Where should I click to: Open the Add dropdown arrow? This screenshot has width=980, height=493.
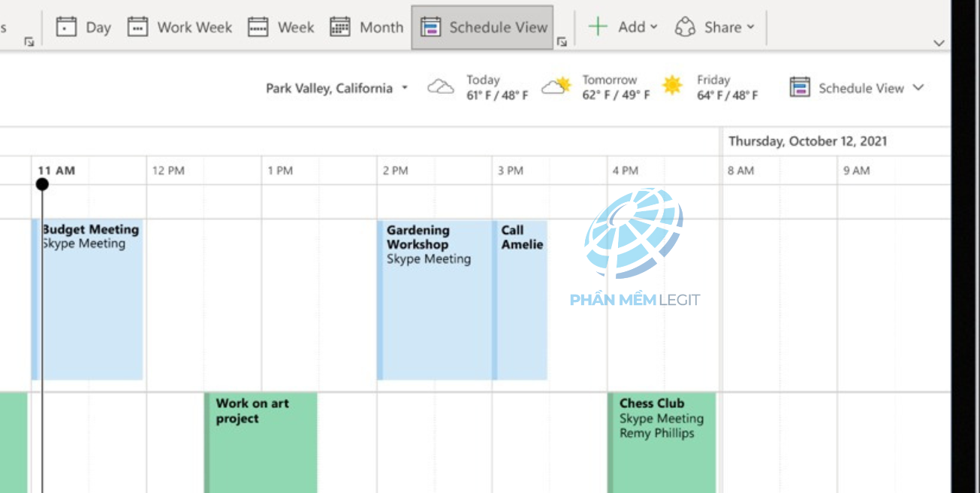[x=653, y=27]
